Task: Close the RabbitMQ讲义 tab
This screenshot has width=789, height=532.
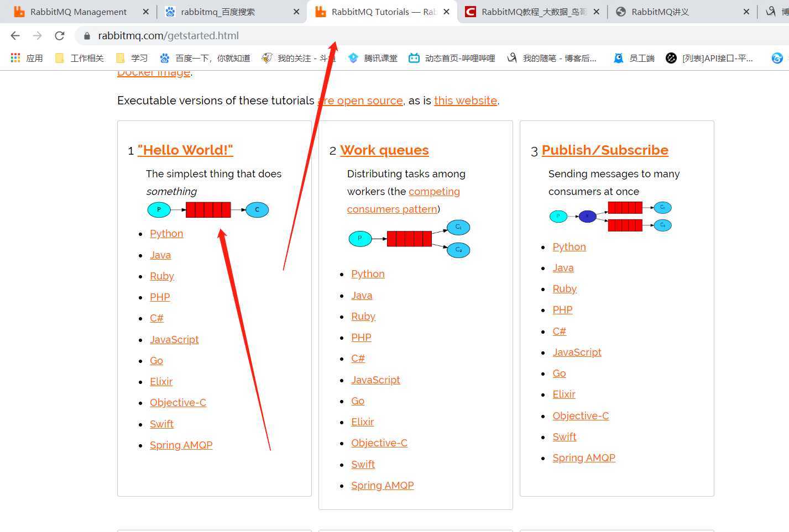Action: pyautogui.click(x=746, y=12)
